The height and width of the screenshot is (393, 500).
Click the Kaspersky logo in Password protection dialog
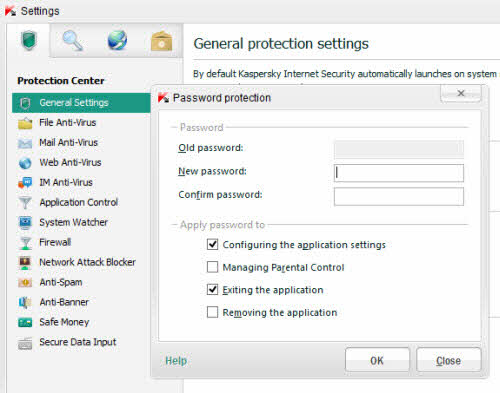[163, 98]
